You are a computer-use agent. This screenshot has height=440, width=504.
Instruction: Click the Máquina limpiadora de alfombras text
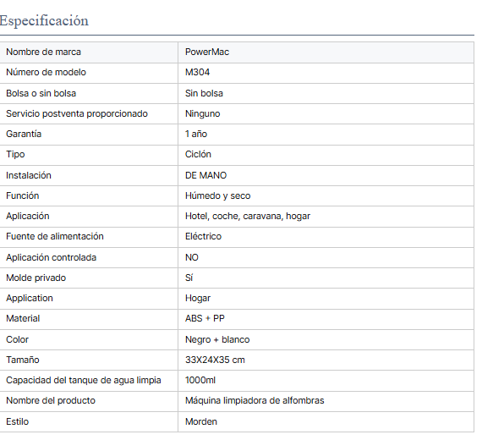255,401
